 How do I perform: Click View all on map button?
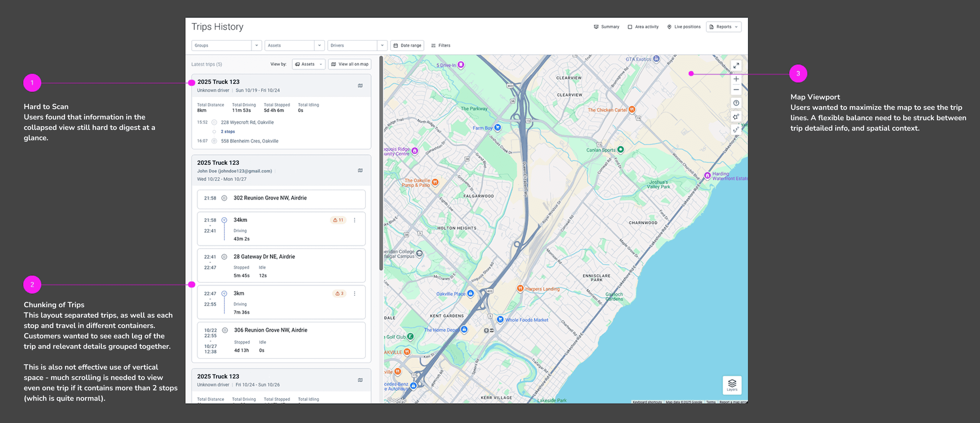350,64
